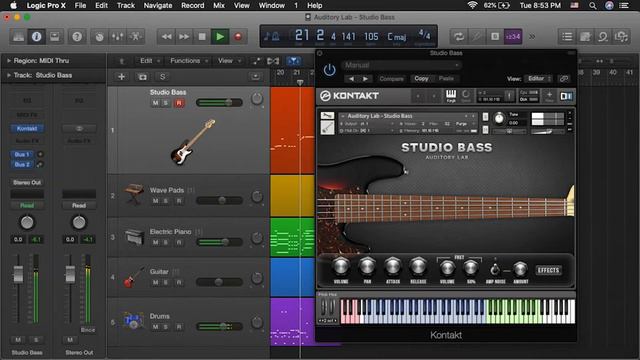Open the tracks area Edit dropdown

pos(149,61)
